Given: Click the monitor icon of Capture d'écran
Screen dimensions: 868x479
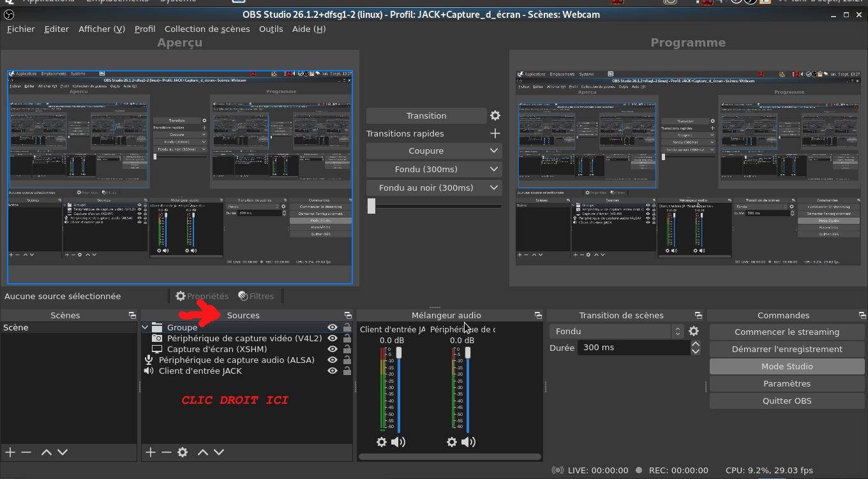Looking at the screenshot, I should click(157, 350).
